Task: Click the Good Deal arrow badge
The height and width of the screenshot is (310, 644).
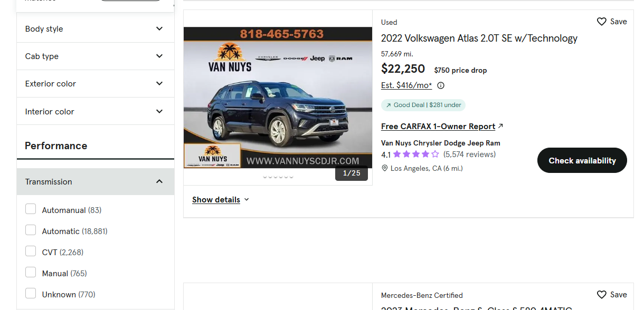Action: (x=423, y=105)
